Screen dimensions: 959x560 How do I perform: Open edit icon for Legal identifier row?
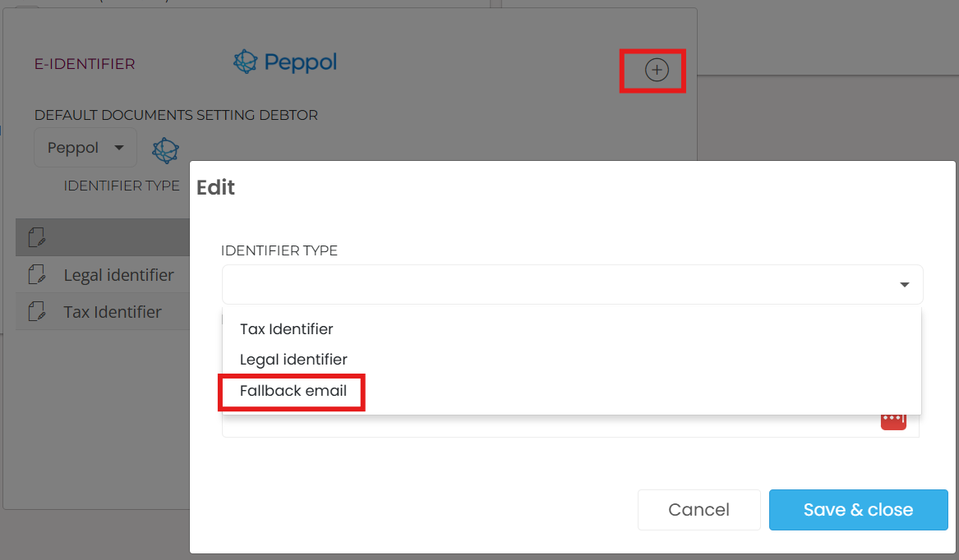(x=37, y=275)
